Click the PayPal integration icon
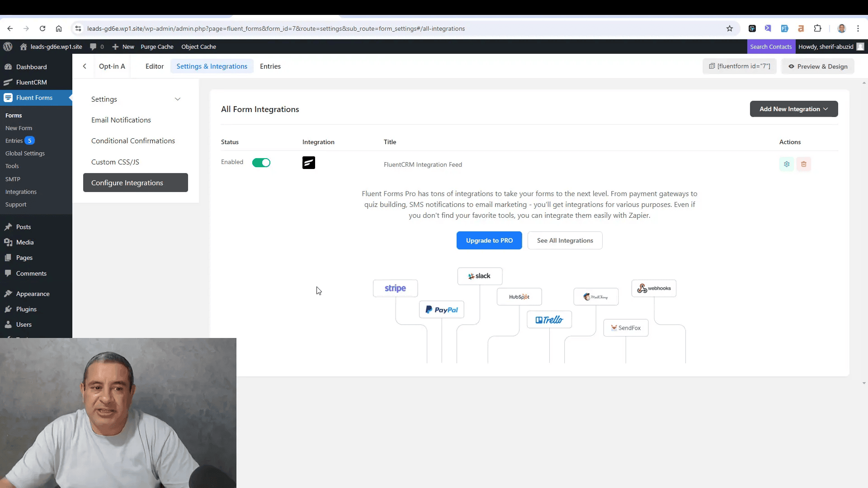868x488 pixels. (441, 309)
